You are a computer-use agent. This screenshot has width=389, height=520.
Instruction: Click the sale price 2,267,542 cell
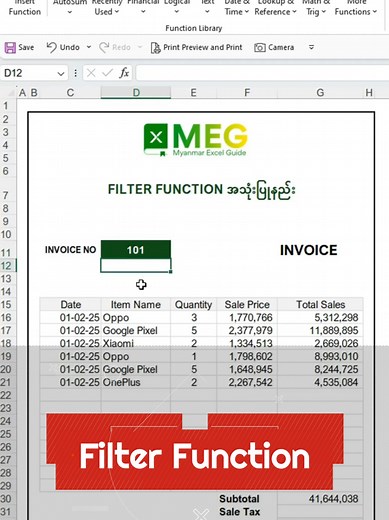tap(247, 382)
